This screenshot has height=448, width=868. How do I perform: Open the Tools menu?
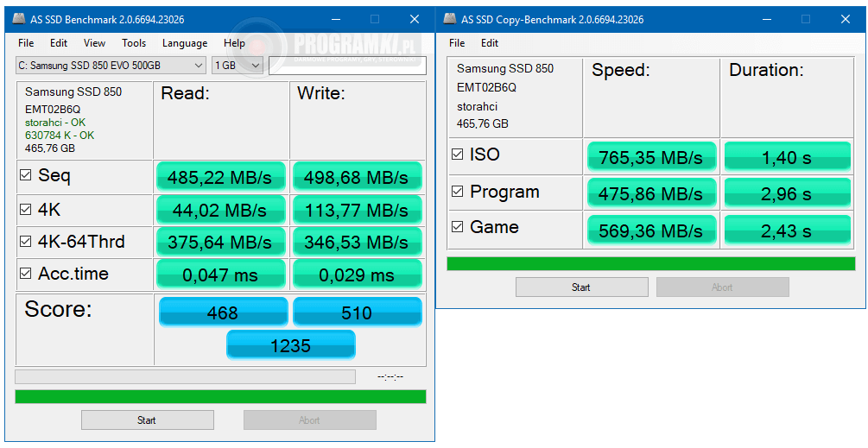pos(134,43)
